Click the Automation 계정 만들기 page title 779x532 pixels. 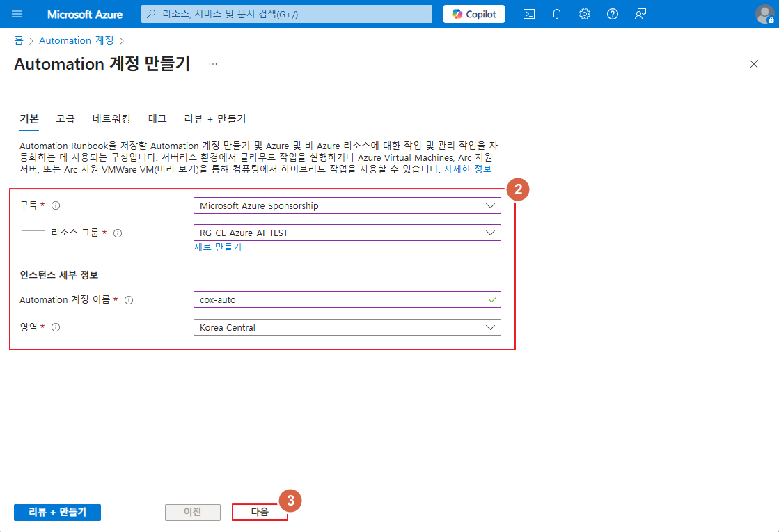(x=102, y=64)
